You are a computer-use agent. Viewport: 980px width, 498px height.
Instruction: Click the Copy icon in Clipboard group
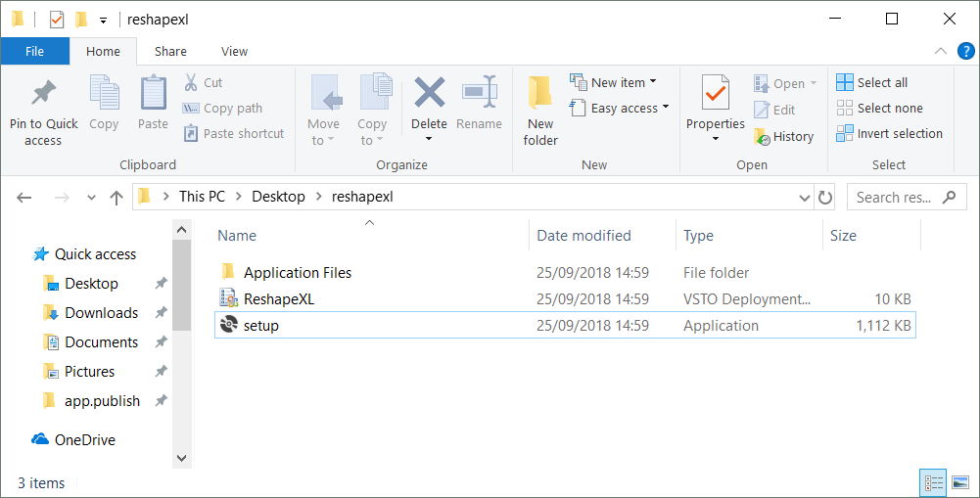coord(104,94)
